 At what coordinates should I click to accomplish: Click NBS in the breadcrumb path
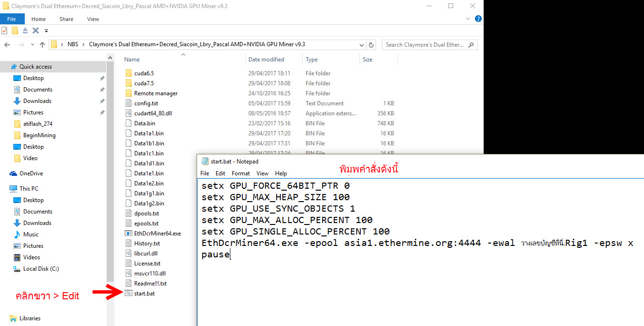pyautogui.click(x=73, y=44)
